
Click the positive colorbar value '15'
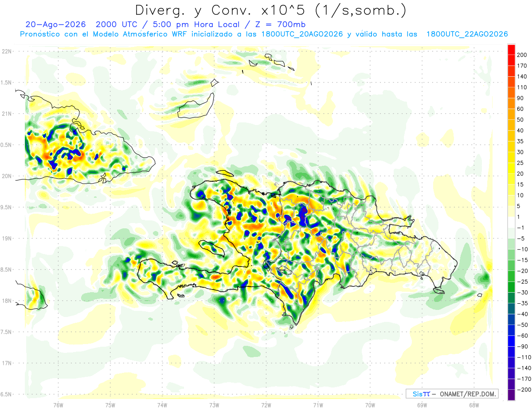click(520, 184)
